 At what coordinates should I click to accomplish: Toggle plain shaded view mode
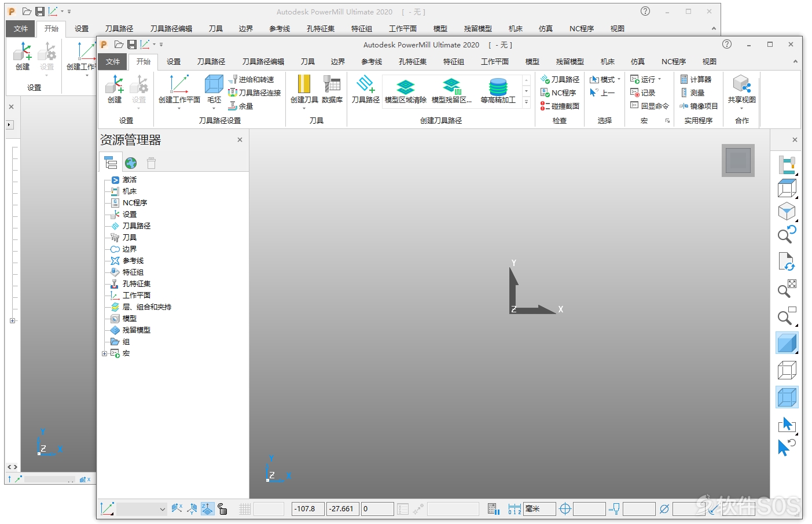787,343
